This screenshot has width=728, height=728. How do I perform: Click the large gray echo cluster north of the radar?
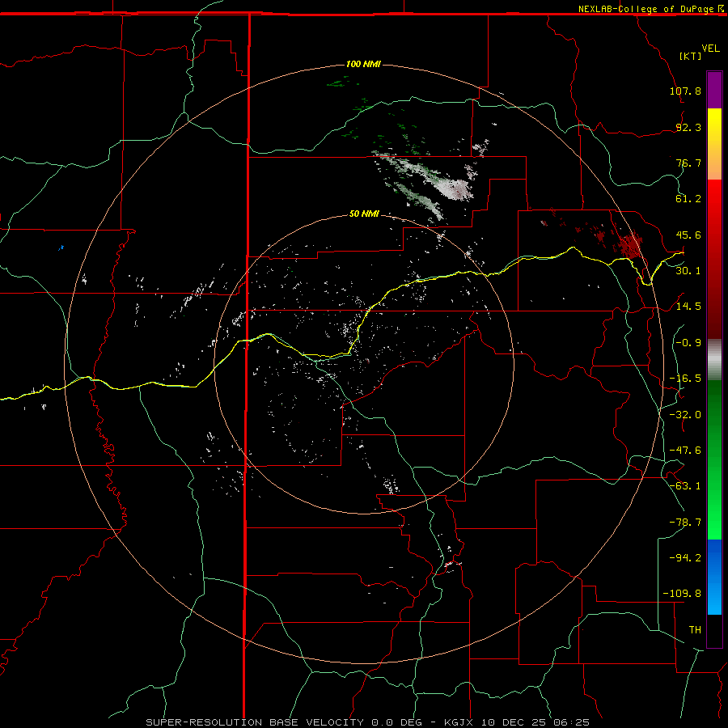click(453, 188)
